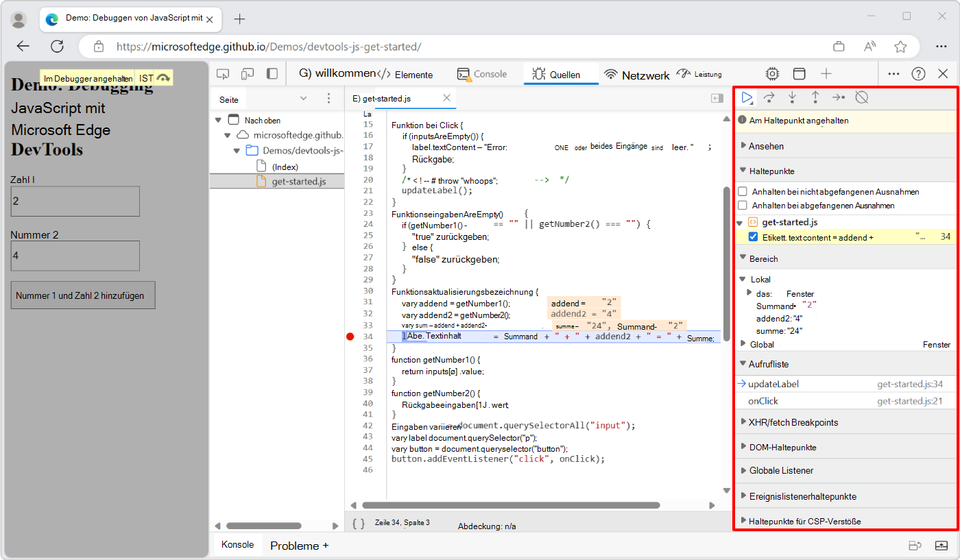Click Nummer 1 und Zahl 2 hinzufügen button
The image size is (960, 560).
[x=82, y=295]
